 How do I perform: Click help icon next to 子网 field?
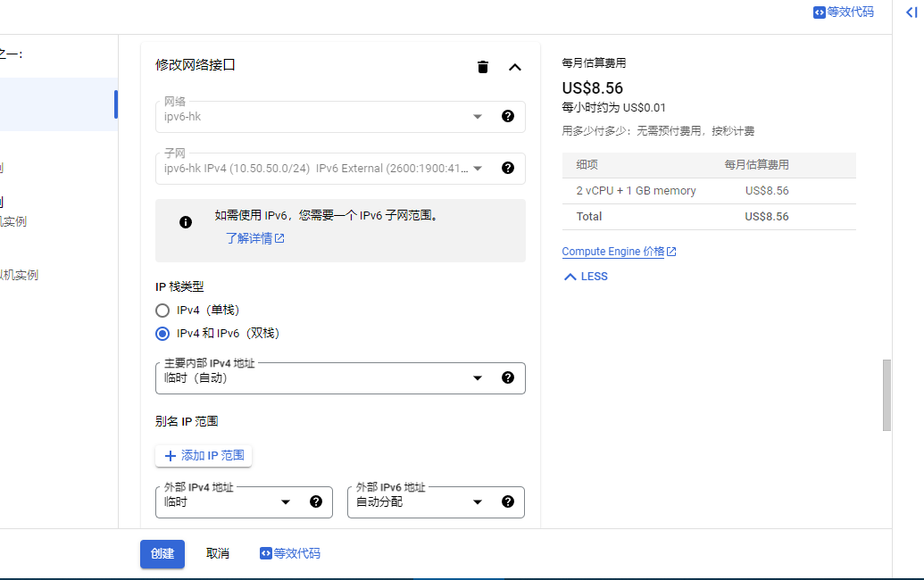pos(508,168)
